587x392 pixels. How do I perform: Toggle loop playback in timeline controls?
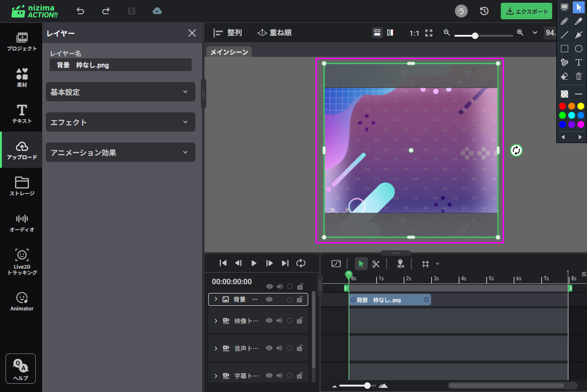click(301, 263)
